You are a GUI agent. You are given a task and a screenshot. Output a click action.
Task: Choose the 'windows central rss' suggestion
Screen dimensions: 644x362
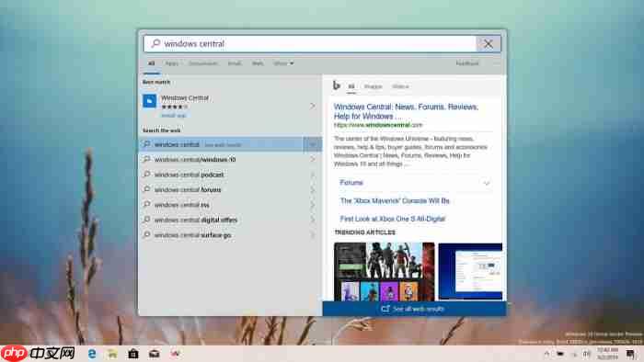click(222, 205)
